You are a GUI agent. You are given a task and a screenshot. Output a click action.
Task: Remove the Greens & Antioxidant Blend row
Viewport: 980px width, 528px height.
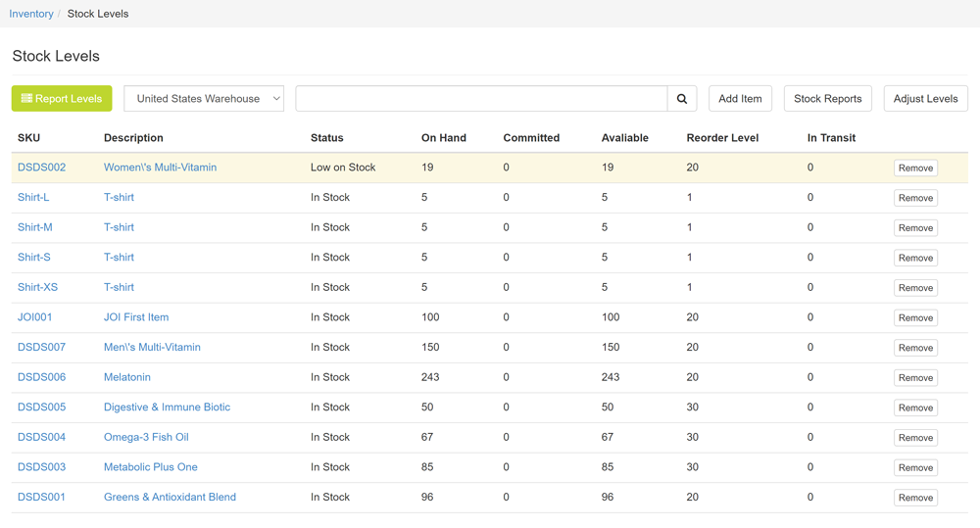(915, 498)
